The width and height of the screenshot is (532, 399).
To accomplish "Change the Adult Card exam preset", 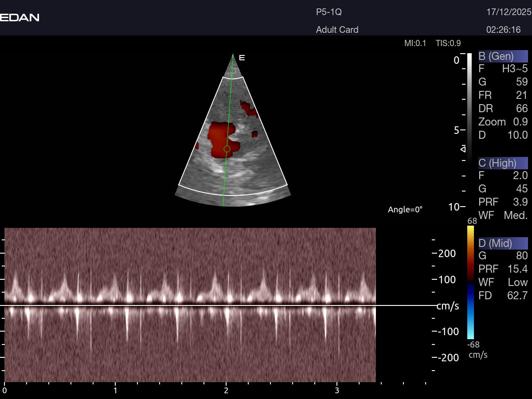I will 337,30.
